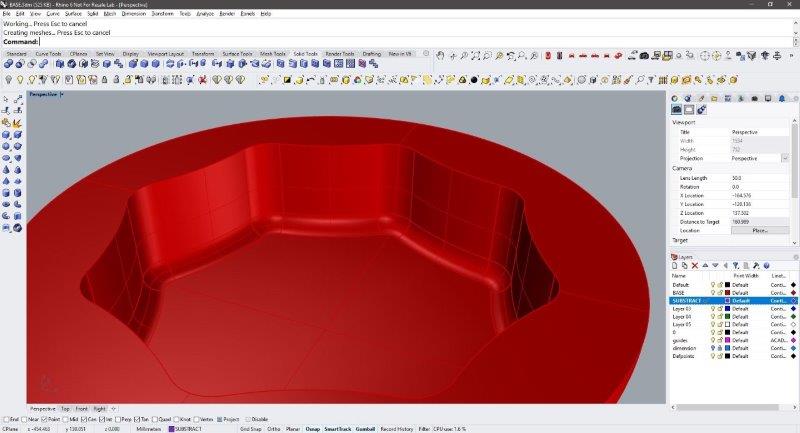Click the Boolean difference icon in Solid Tools
Viewport: 800px width, 433px height.
click(x=20, y=64)
